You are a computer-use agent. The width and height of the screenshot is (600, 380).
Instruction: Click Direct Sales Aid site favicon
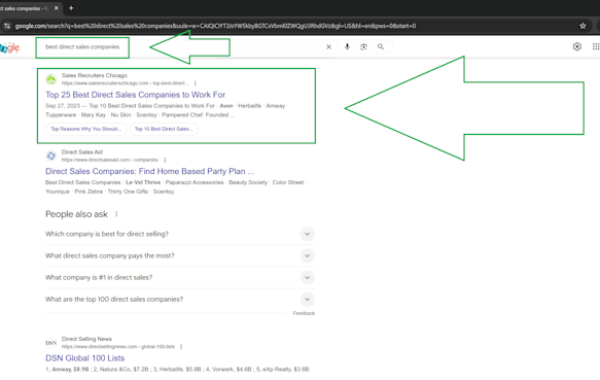pos(51,156)
